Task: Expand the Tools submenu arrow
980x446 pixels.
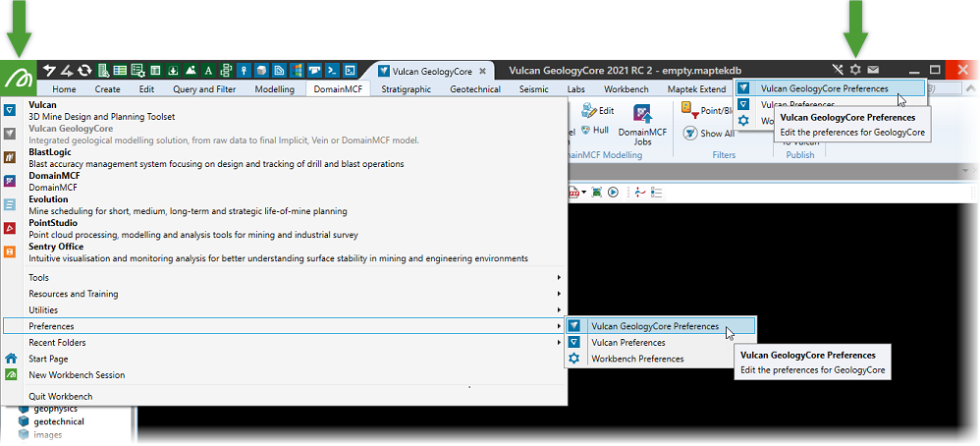Action: click(x=560, y=277)
